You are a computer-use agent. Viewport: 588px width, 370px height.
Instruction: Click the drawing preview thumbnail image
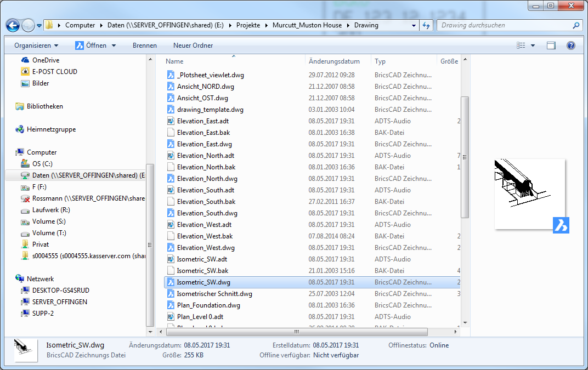pyautogui.click(x=529, y=193)
